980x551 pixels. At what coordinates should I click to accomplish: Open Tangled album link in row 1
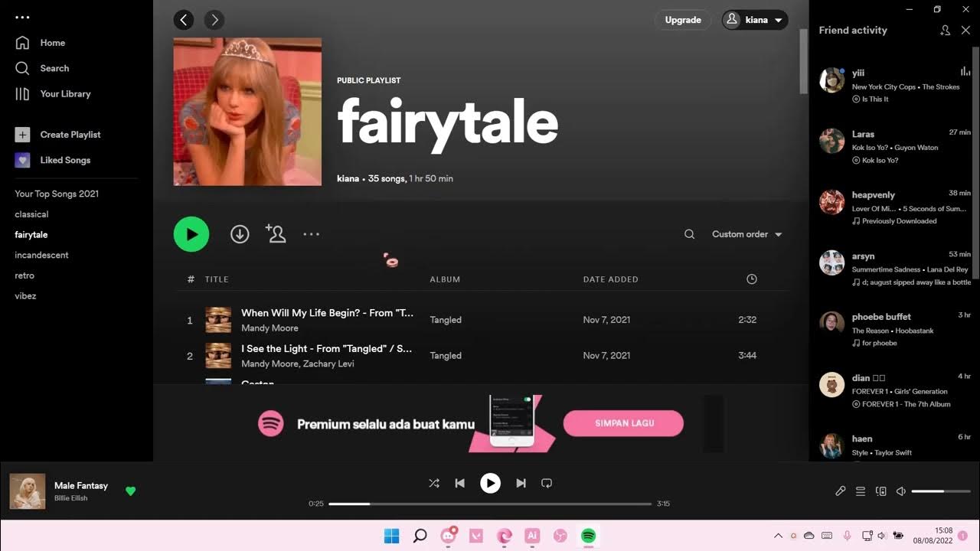446,320
